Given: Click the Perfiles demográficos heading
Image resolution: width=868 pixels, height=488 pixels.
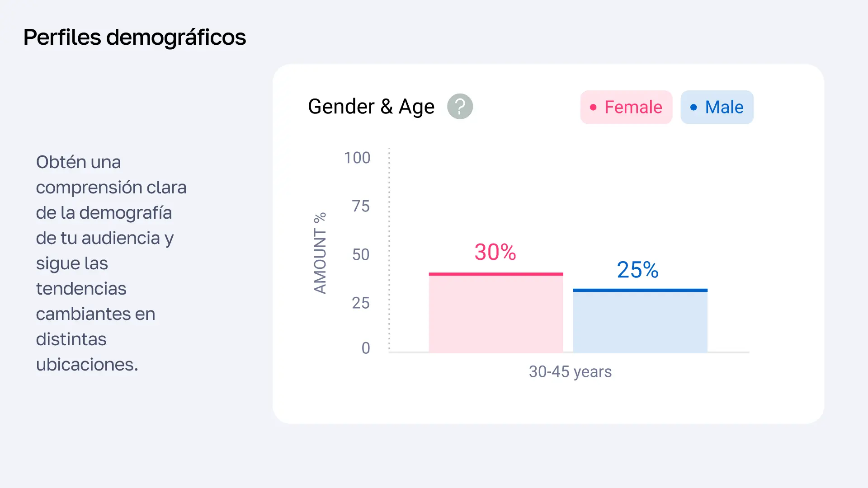Looking at the screenshot, I should click(x=135, y=37).
